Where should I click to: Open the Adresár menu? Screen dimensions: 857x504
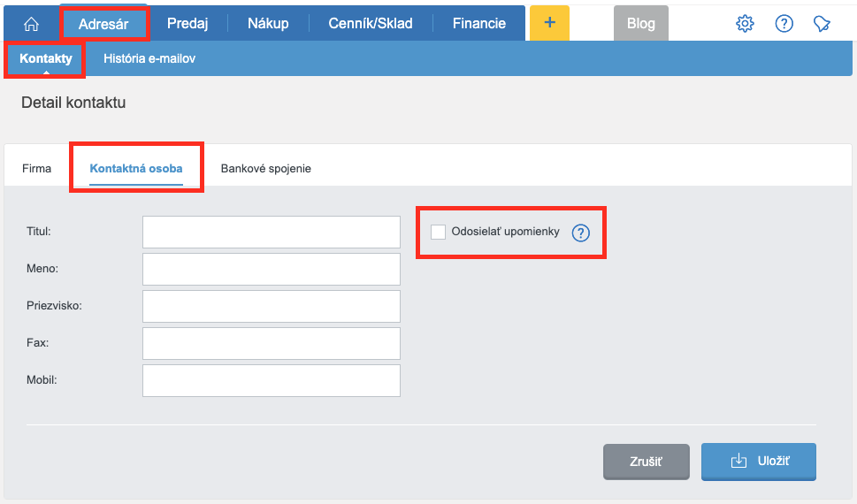[103, 24]
